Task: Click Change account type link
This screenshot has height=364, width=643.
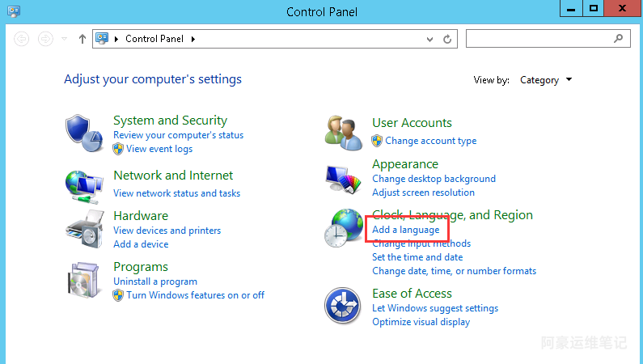Action: point(430,141)
